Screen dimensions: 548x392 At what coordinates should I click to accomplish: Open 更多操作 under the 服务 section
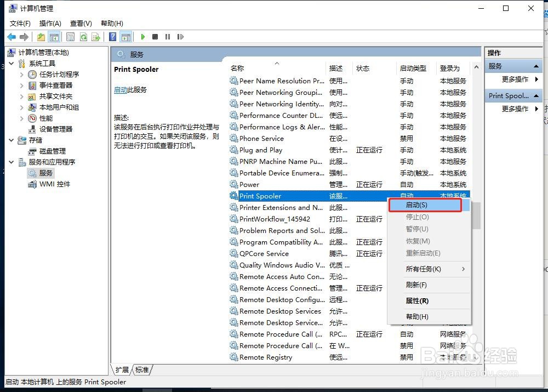pos(515,79)
